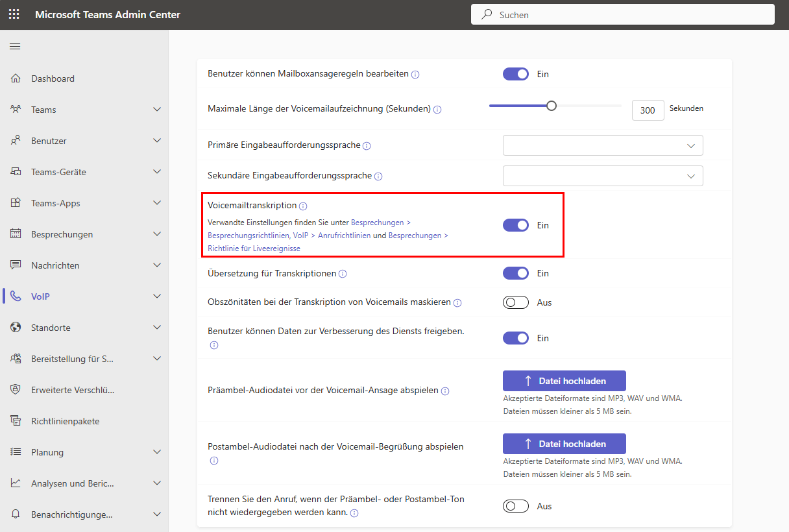This screenshot has height=532, width=789.
Task: Open Besprechungen > Richtlinie für Liveereignisse link
Action: pos(328,242)
